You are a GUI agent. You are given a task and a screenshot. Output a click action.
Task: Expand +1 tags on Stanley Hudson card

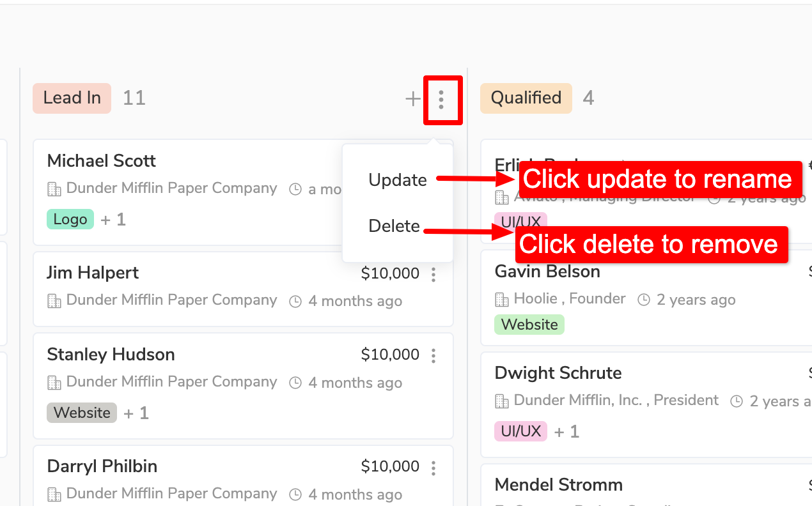[136, 413]
